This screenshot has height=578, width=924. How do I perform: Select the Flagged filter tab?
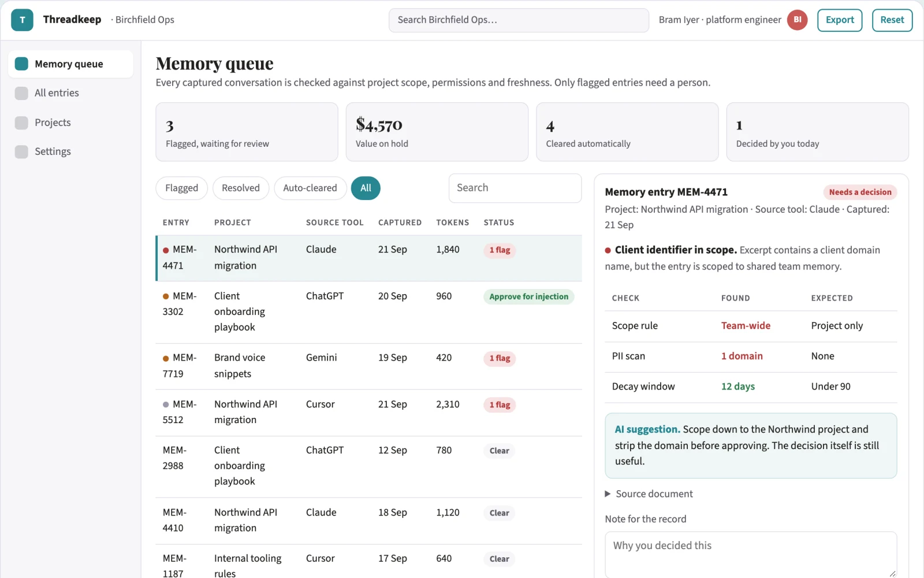(181, 188)
